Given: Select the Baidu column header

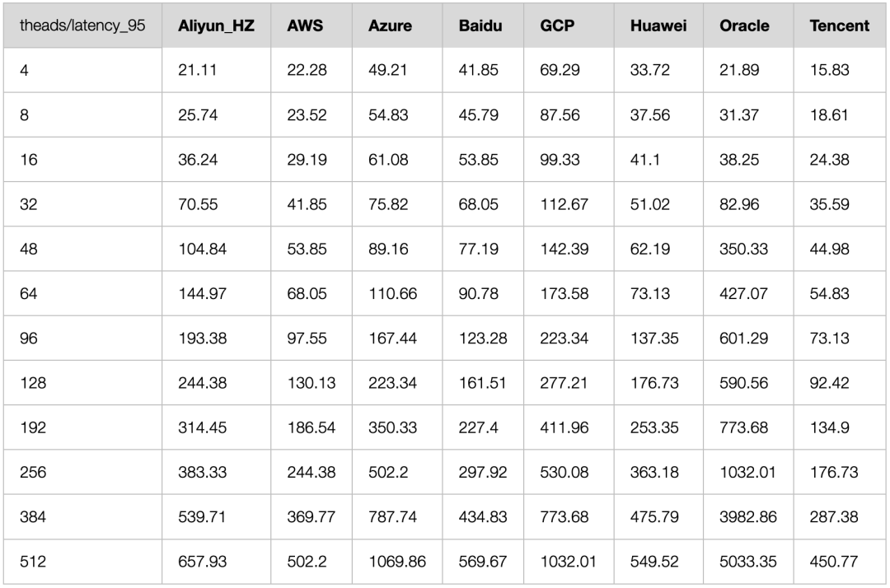Looking at the screenshot, I should [x=483, y=26].
